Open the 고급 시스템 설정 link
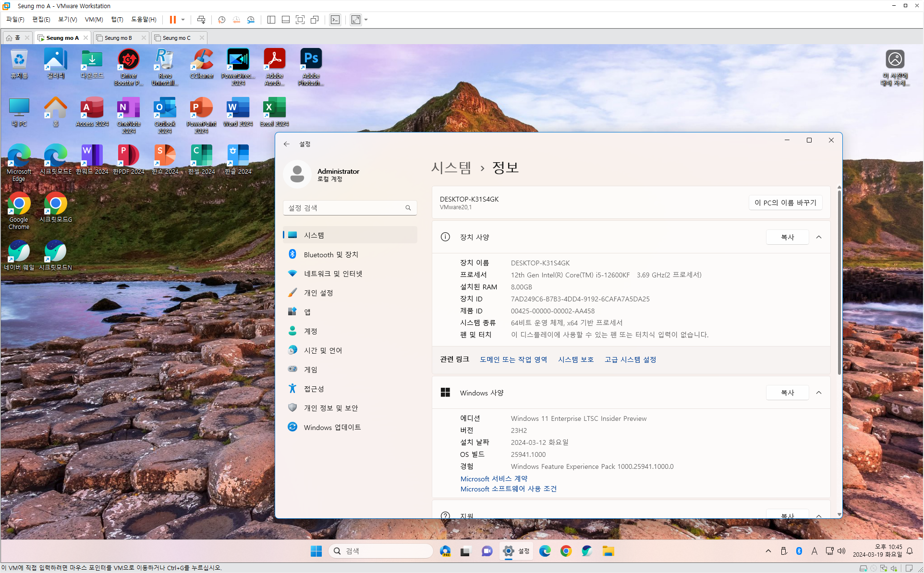This screenshot has width=924, height=573. (x=630, y=359)
